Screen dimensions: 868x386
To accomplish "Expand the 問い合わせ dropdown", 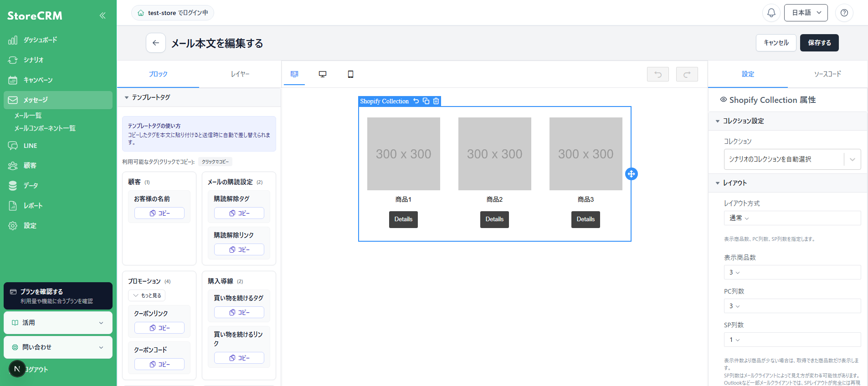I will point(58,347).
